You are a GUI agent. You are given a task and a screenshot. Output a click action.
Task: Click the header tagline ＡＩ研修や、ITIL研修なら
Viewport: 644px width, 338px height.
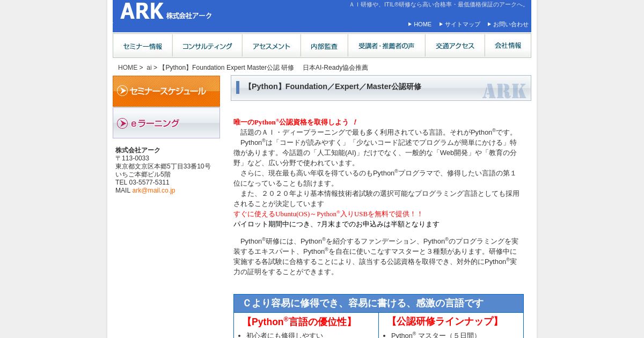[x=438, y=4]
